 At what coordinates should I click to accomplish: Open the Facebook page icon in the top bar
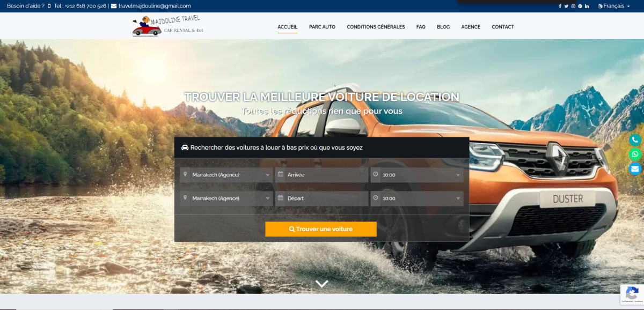click(560, 6)
